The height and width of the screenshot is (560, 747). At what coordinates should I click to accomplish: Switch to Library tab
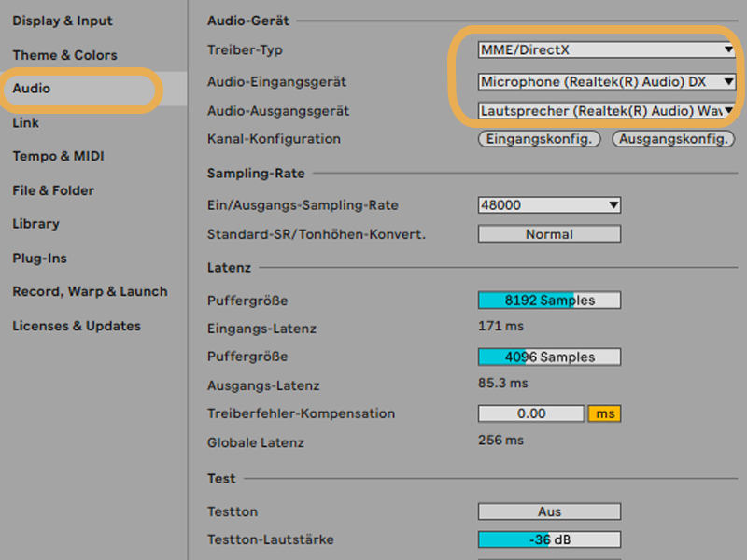click(x=36, y=224)
